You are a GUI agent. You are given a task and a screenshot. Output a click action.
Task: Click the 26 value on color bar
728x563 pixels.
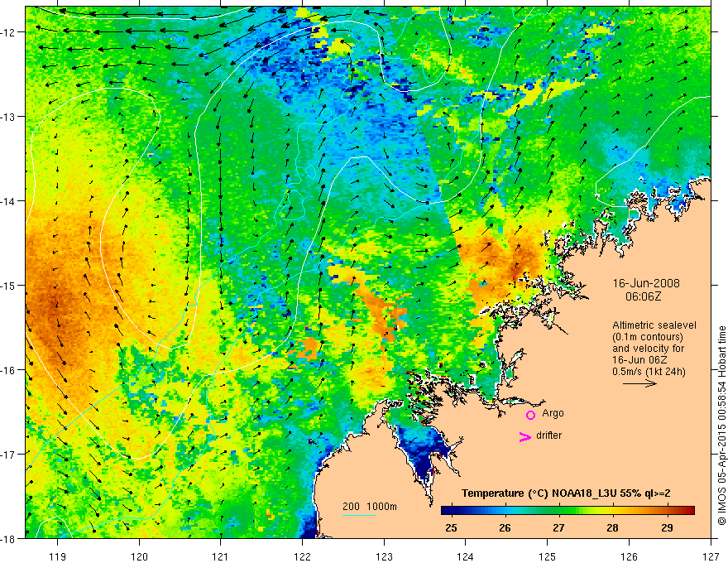[x=505, y=527]
